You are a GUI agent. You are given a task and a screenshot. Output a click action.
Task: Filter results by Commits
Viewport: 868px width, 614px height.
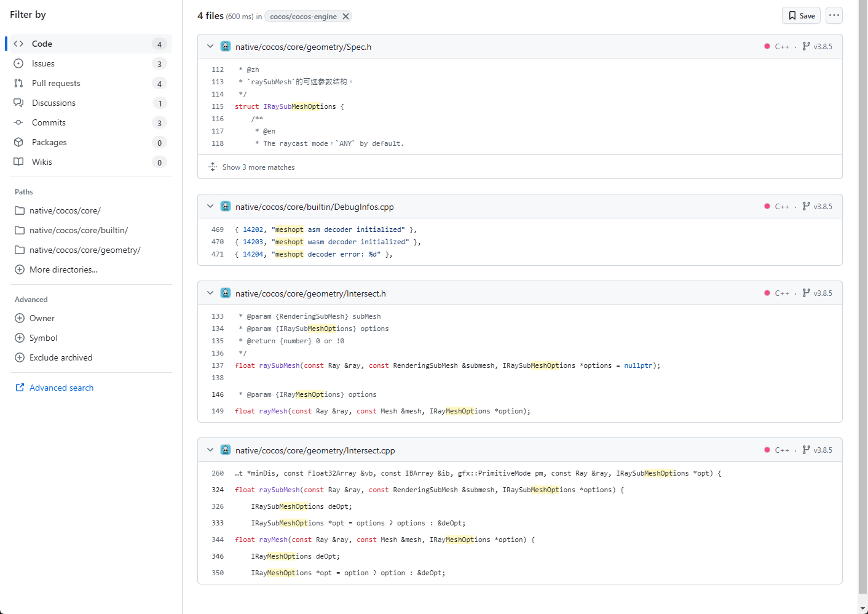tap(49, 123)
